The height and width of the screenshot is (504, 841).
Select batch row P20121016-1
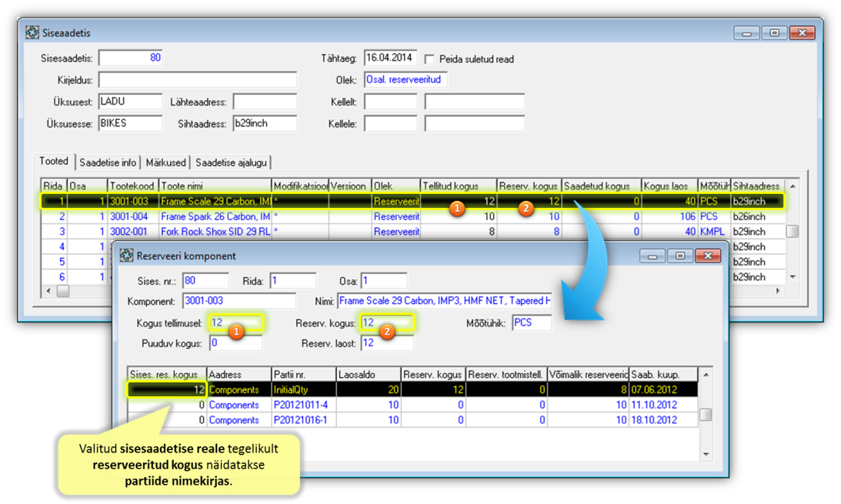412,420
